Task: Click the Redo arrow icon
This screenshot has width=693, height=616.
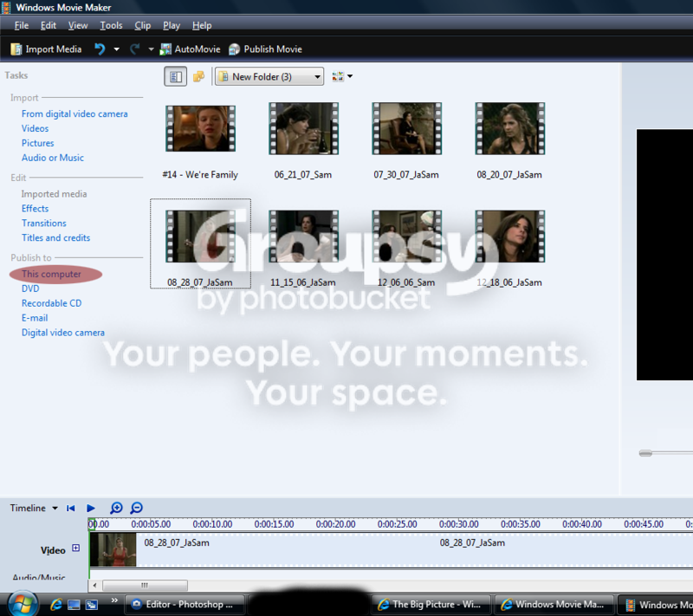Action: [x=135, y=49]
